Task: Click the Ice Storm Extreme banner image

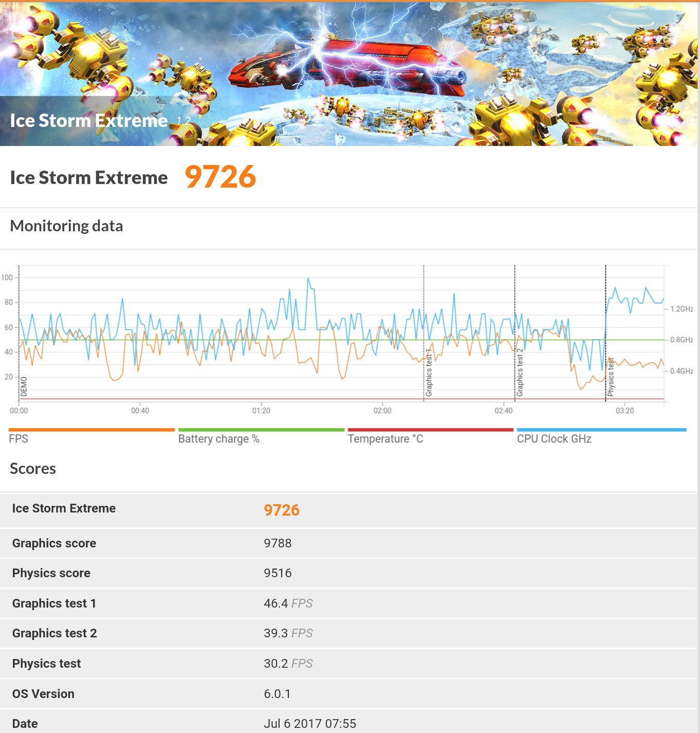Action: pos(349,74)
